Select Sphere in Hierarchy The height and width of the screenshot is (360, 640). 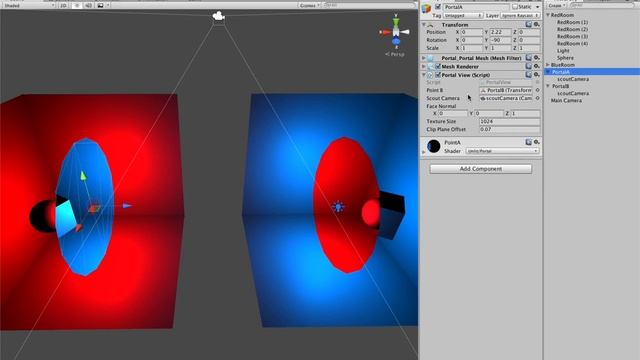(x=565, y=58)
